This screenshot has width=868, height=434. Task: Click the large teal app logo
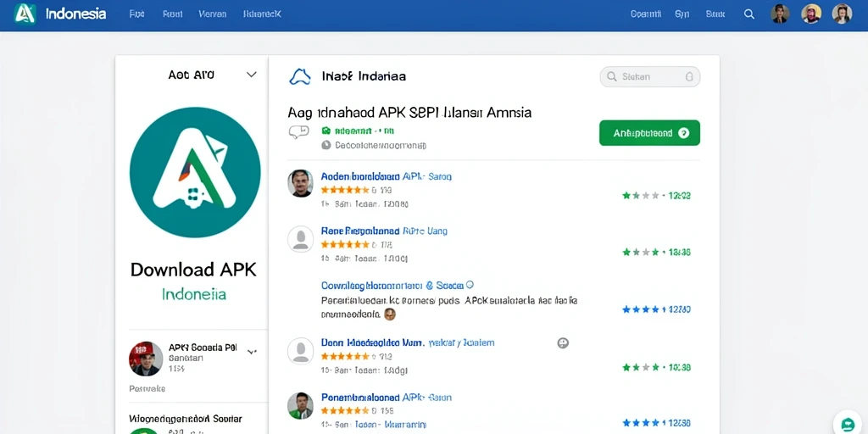195,172
